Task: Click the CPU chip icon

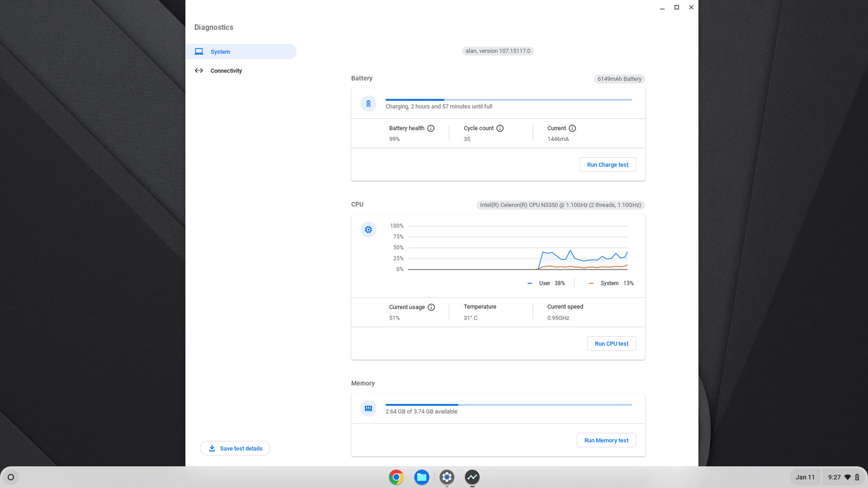Action: click(x=368, y=229)
